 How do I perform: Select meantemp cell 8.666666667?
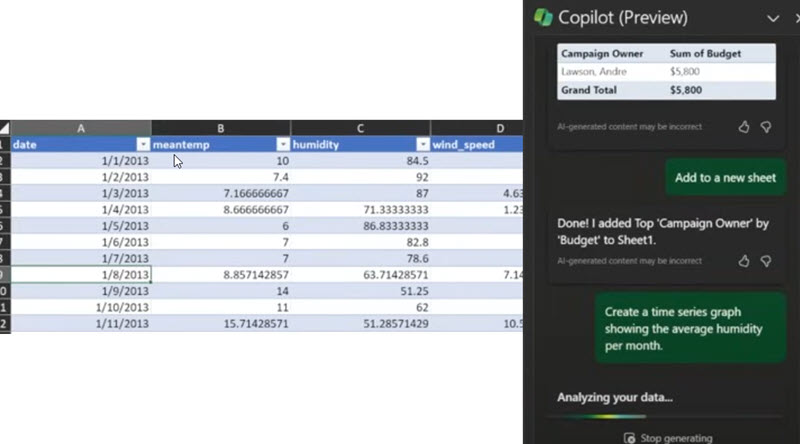pyautogui.click(x=221, y=210)
